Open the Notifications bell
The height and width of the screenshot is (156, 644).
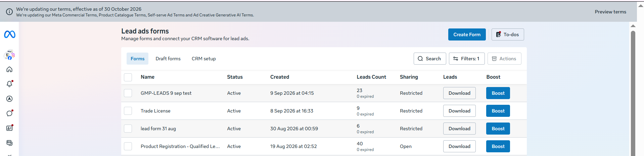click(x=9, y=84)
